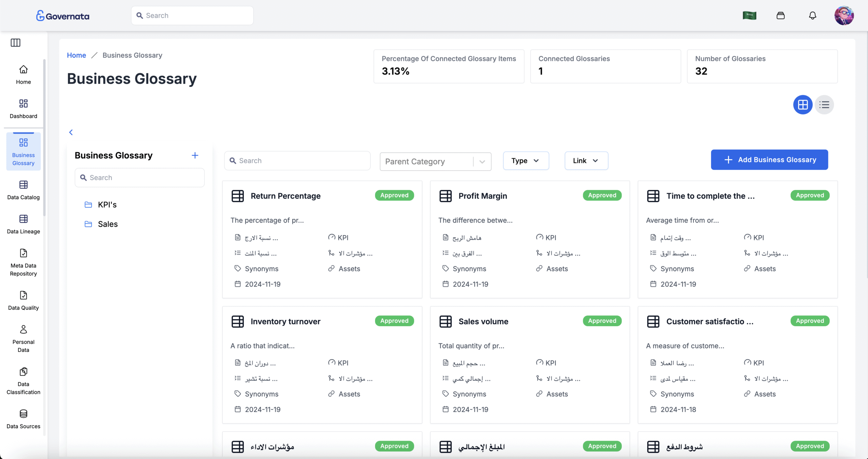Image resolution: width=868 pixels, height=459 pixels.
Task: Open Dashboard in the sidebar
Action: tap(23, 109)
